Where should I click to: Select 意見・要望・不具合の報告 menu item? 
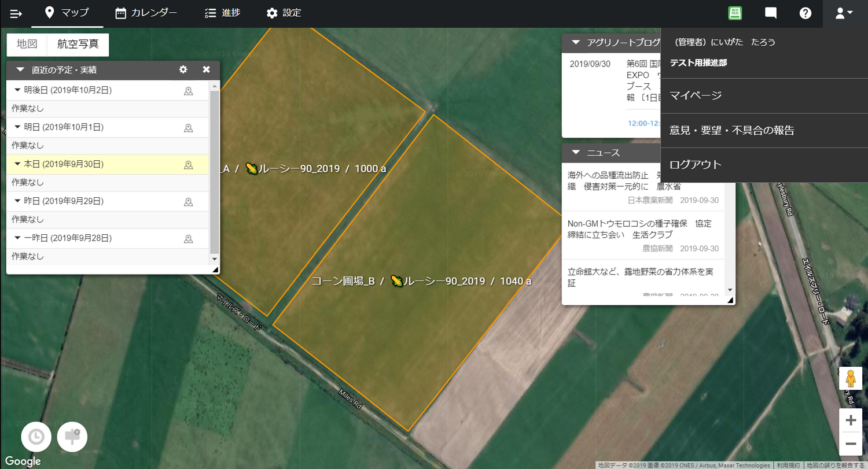click(x=764, y=131)
